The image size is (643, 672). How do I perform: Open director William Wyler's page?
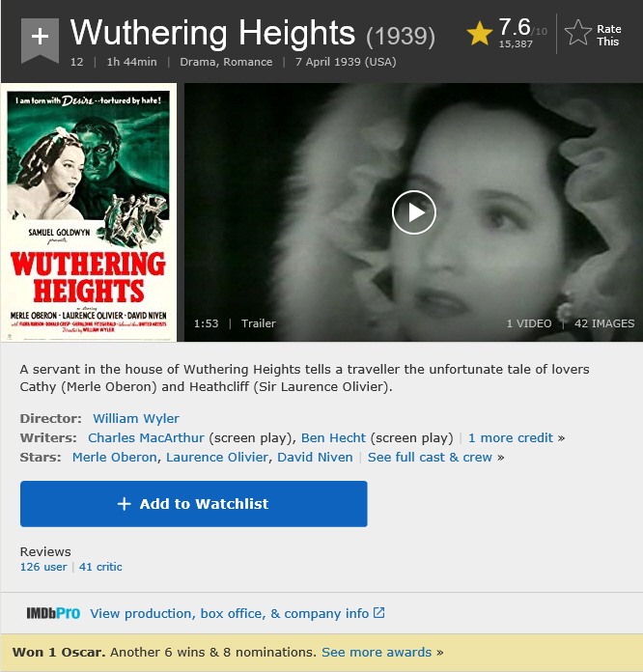tap(136, 418)
